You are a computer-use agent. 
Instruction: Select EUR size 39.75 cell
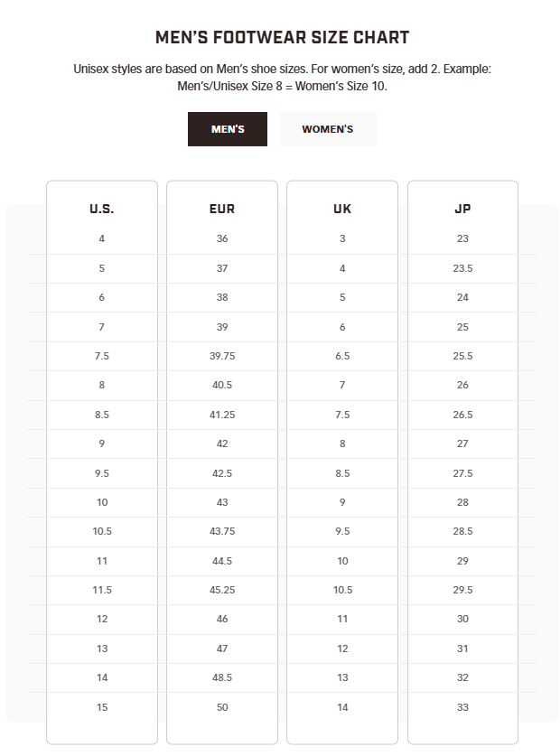click(222, 356)
